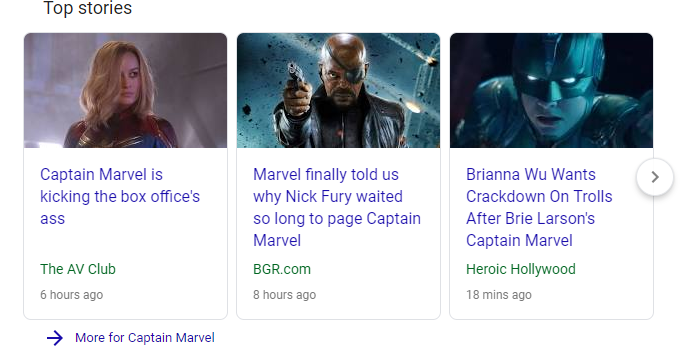Click the '8 hours ago' timestamp
The height and width of the screenshot is (361, 692).
(285, 294)
